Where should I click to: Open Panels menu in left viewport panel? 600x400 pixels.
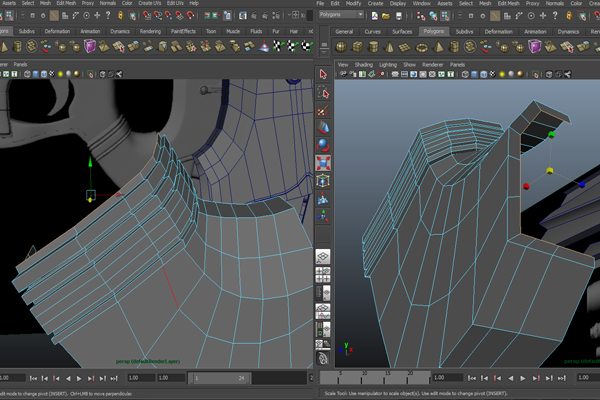(20, 64)
